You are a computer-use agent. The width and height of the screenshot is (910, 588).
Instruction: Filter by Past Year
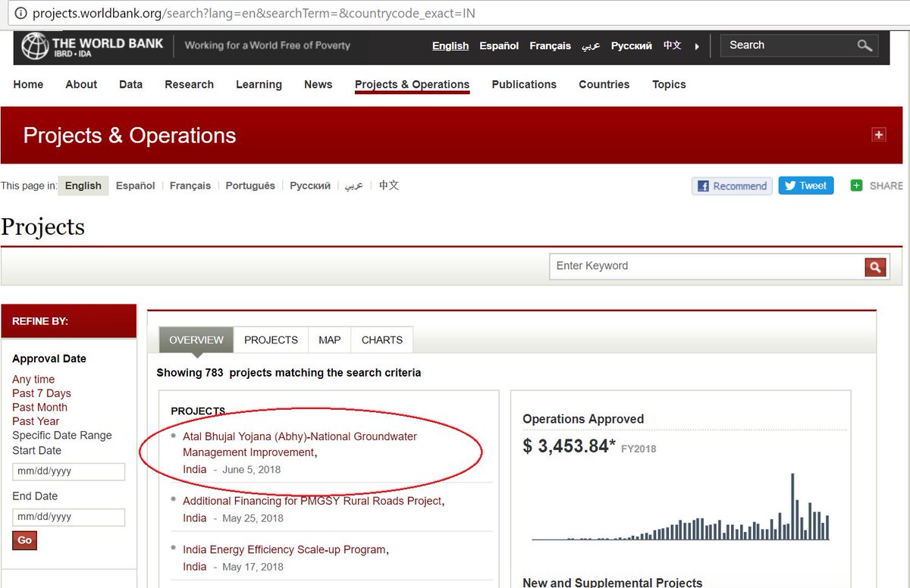tap(36, 421)
